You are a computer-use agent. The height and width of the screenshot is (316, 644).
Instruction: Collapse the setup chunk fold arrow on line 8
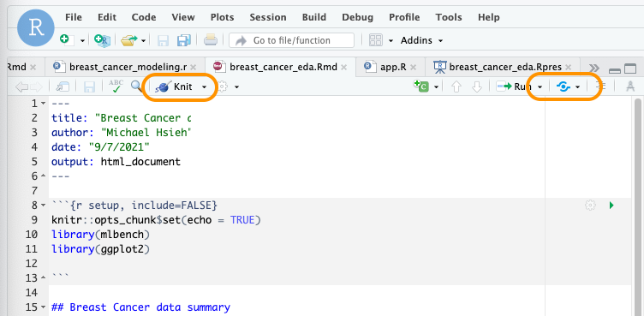(x=44, y=205)
